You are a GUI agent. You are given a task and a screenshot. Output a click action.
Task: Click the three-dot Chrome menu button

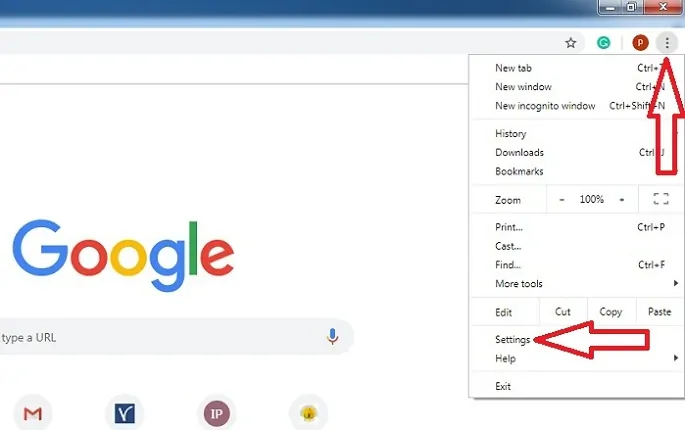(667, 43)
